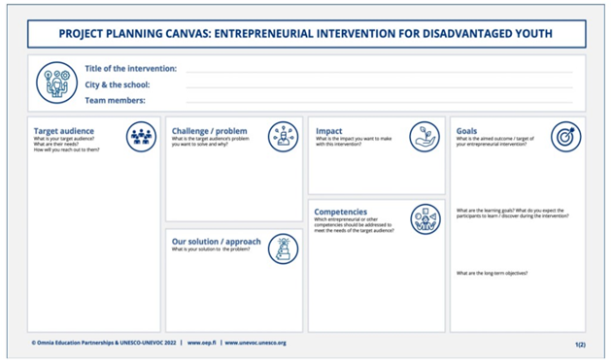Click the Target audience group-of-people icon
Screen dimensions: 613x364
click(141, 137)
